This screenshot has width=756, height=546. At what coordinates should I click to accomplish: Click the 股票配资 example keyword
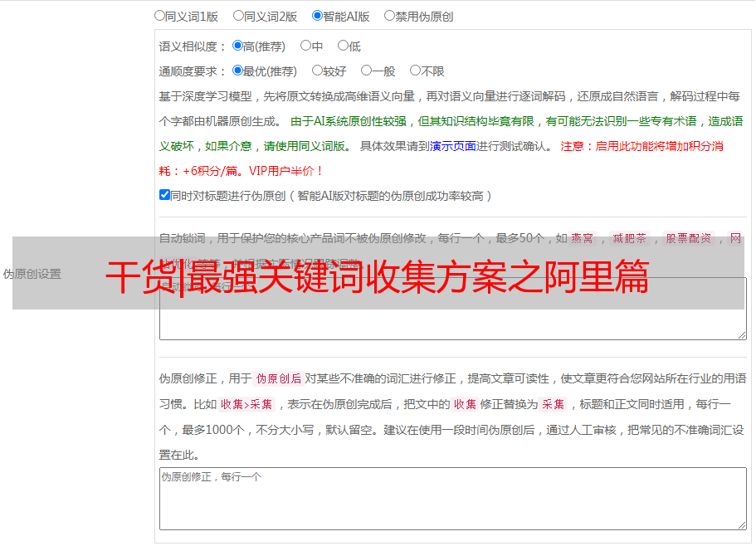coord(689,238)
